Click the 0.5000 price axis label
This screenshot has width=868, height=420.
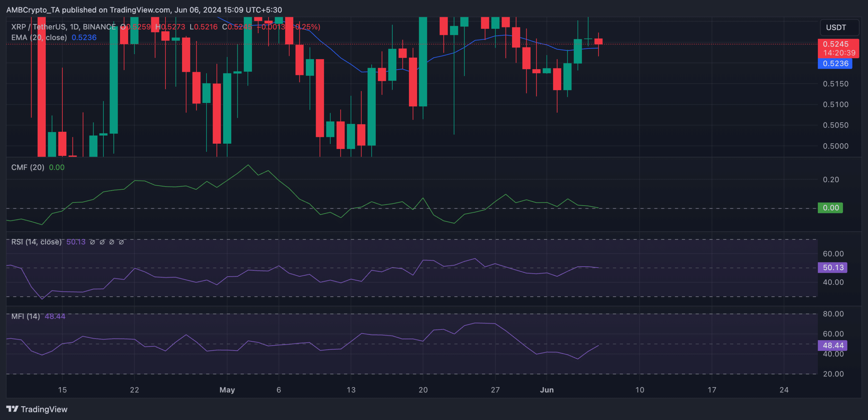(x=836, y=146)
